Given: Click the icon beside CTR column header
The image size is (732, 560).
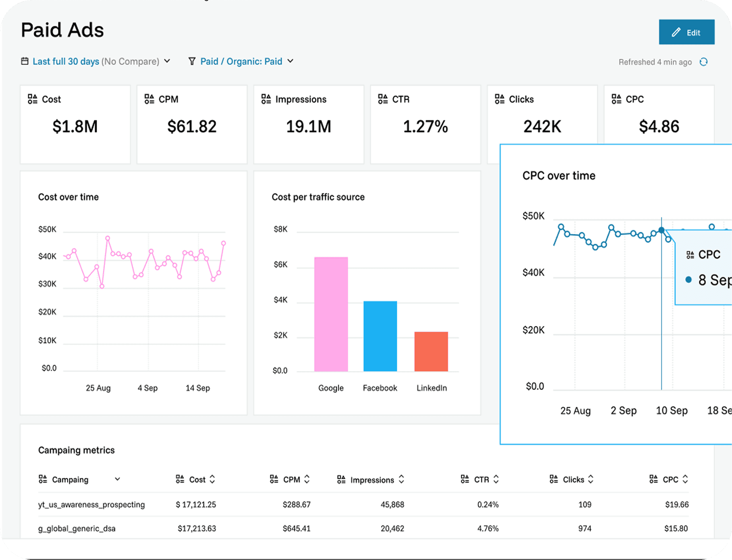Looking at the screenshot, I should pos(465,479).
